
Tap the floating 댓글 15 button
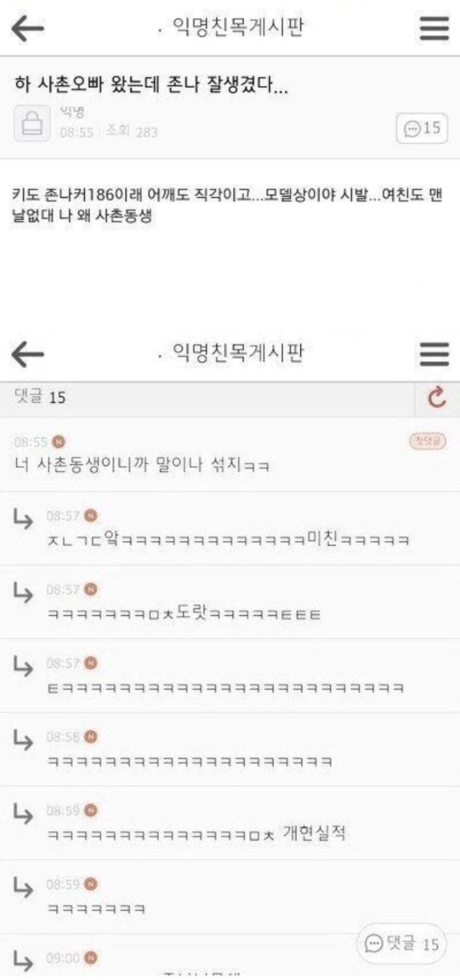pyautogui.click(x=402, y=944)
